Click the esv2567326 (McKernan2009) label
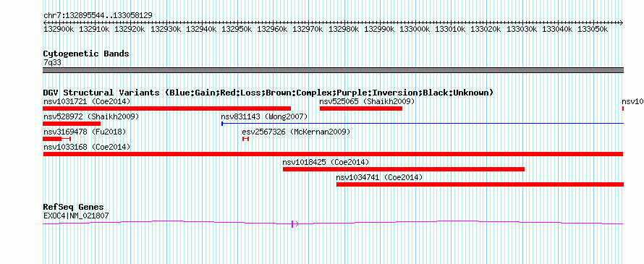This screenshot has height=264, width=644. coord(296,132)
